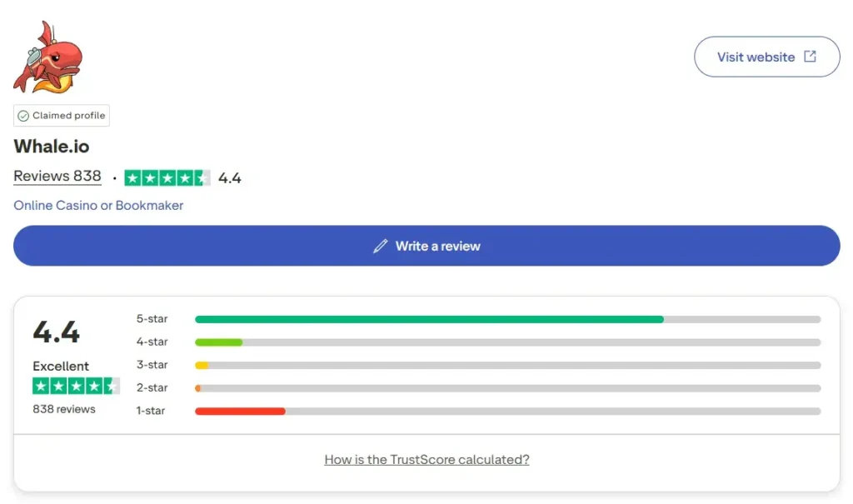Filter by the 2-star label
The image size is (853, 504).
click(152, 387)
